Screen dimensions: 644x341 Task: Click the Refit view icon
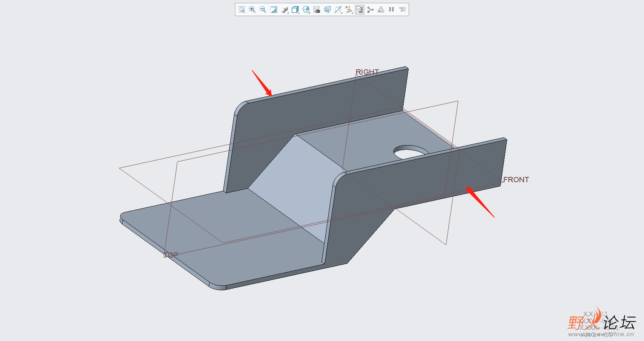coord(242,9)
